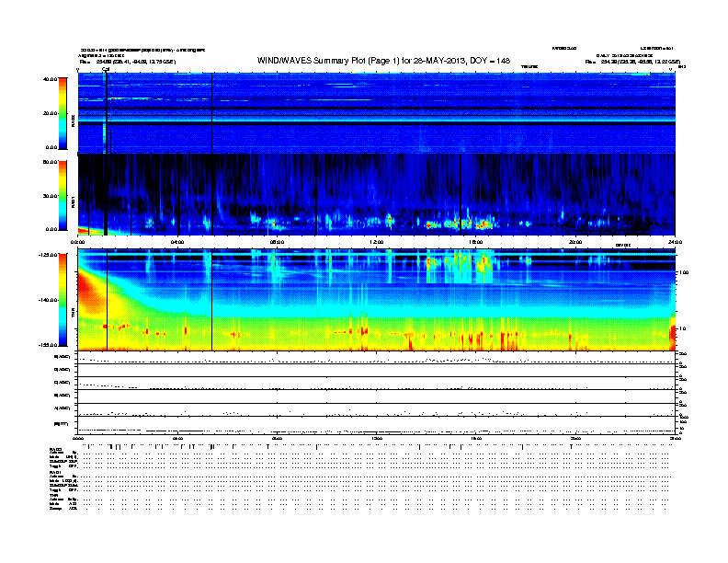
Task: Click the Cal marker above the RAD2 panel
Action: point(106,69)
